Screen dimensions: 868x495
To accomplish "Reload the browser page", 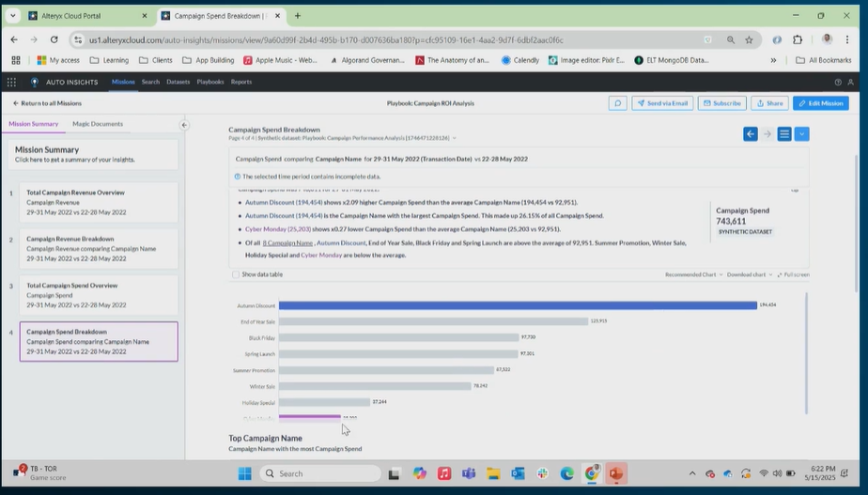I will pos(54,39).
